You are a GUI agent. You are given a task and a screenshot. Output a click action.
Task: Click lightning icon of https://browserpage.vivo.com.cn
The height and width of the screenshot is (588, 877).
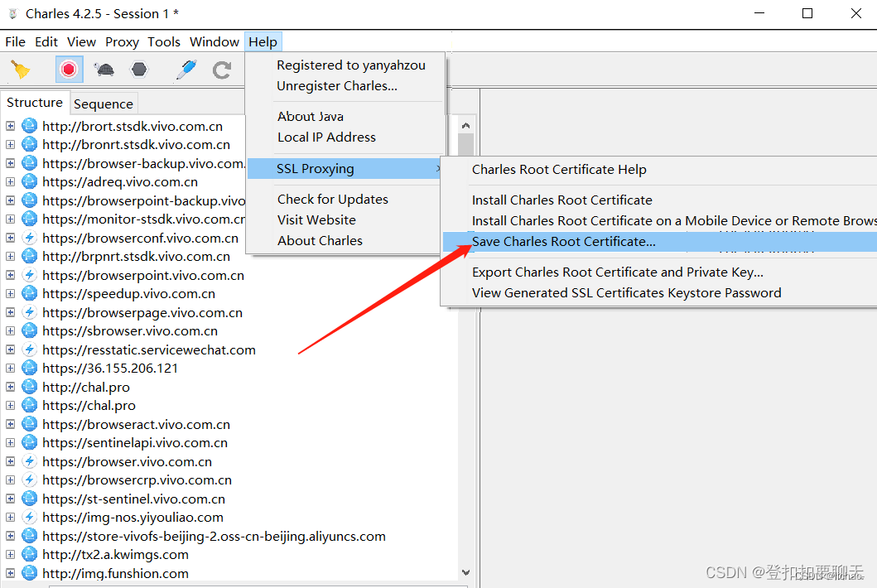point(29,312)
